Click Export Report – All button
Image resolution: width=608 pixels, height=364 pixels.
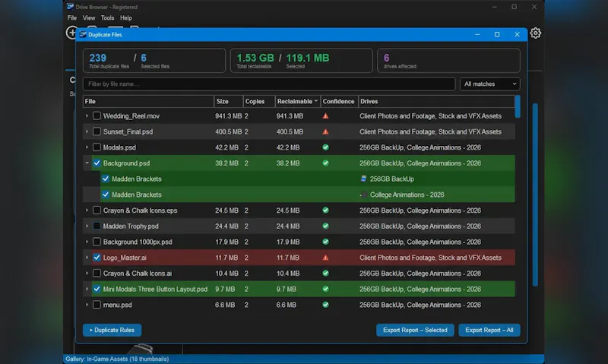[489, 330]
